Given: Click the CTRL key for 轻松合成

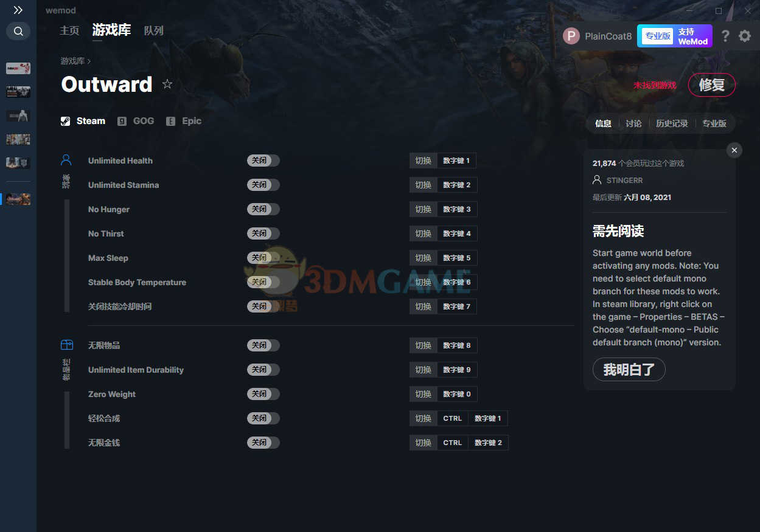Looking at the screenshot, I should point(453,418).
